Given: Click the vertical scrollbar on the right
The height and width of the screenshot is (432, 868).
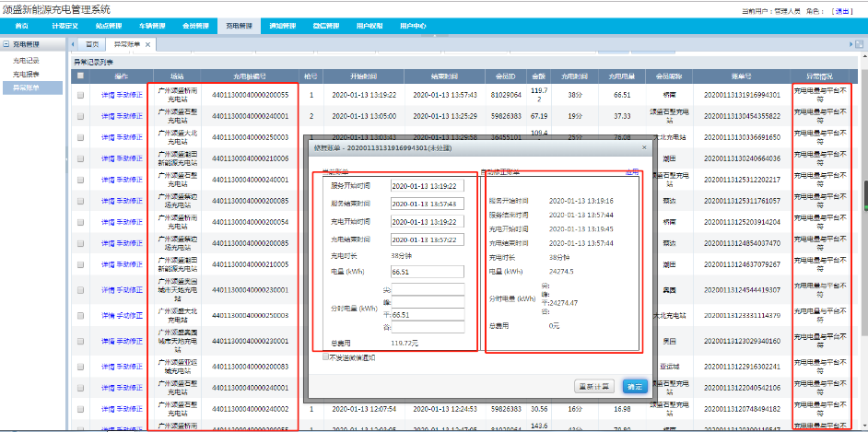Looking at the screenshot, I should coord(862,193).
